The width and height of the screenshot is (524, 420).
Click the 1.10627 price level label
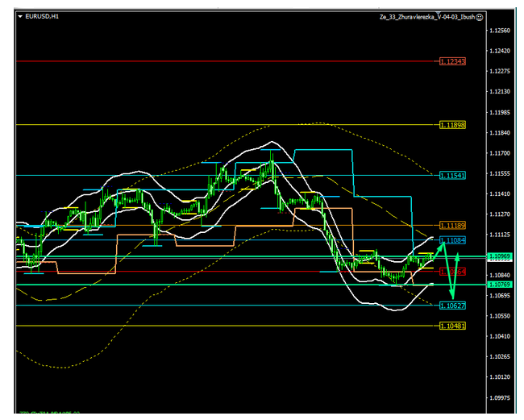[452, 306]
